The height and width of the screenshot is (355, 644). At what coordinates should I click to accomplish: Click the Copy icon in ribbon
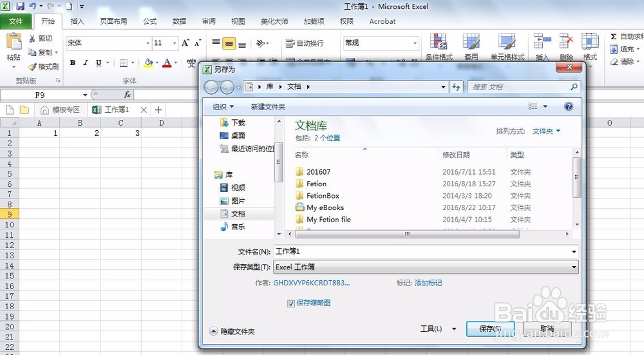[x=32, y=52]
